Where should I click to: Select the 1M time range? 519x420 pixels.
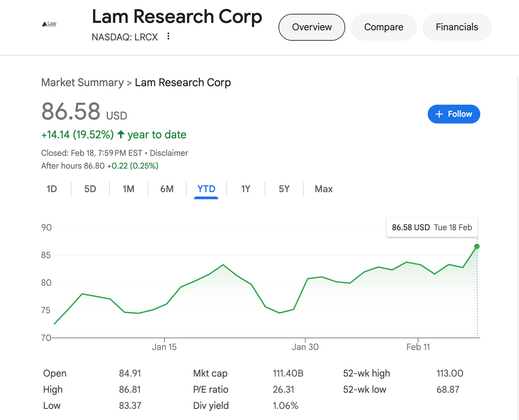[x=128, y=189]
